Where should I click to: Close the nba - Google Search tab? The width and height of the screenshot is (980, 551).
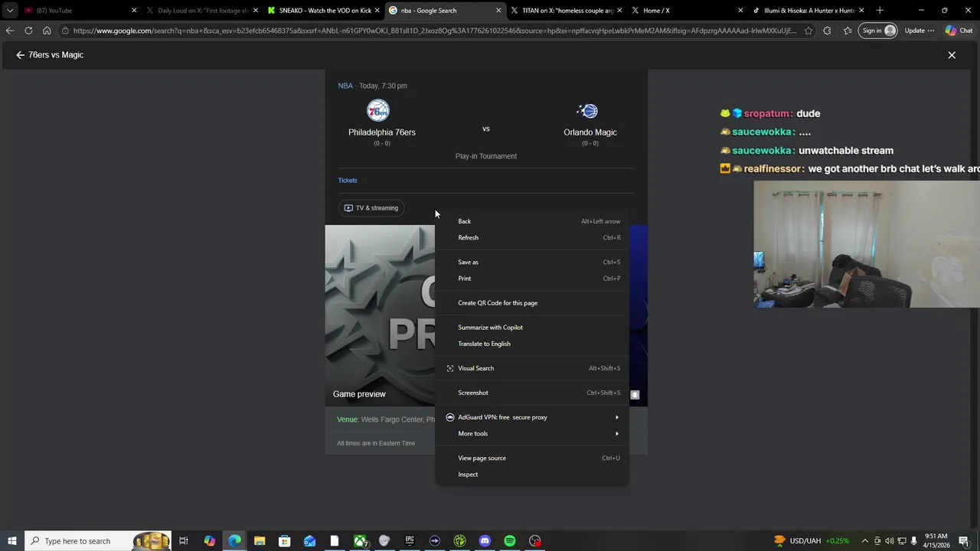[499, 11]
